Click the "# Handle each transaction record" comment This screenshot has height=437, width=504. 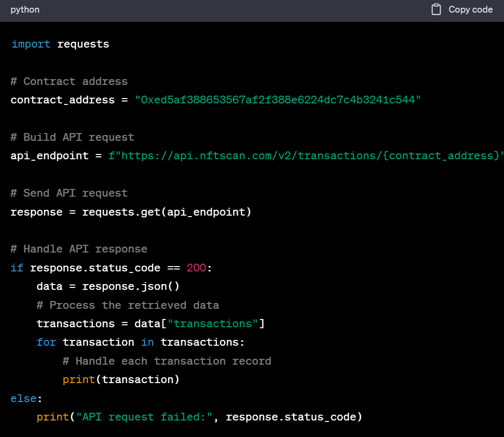pos(167,361)
